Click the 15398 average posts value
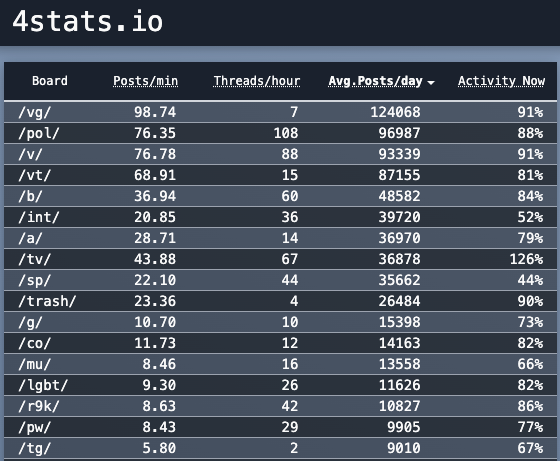This screenshot has width=560, height=461. click(x=400, y=322)
